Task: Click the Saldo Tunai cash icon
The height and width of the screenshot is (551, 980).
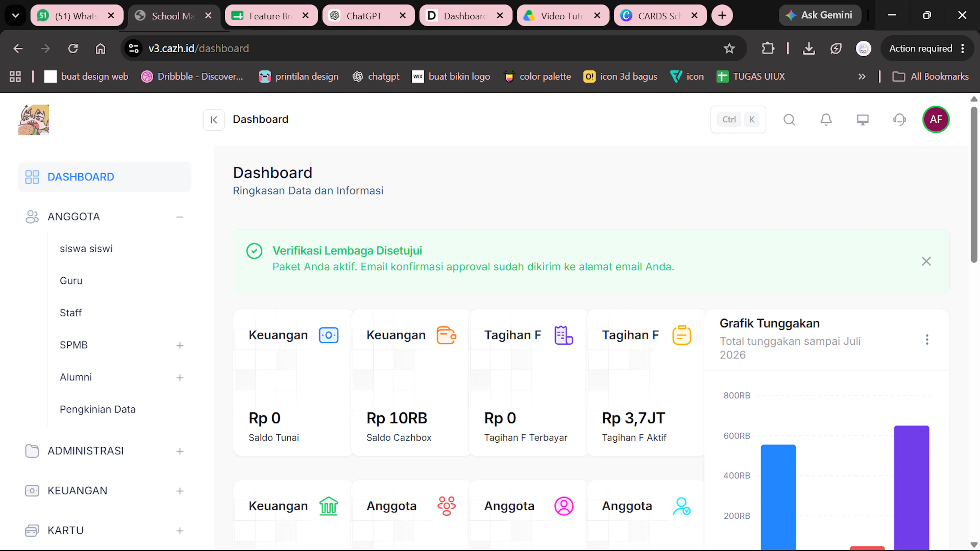Action: coord(329,335)
